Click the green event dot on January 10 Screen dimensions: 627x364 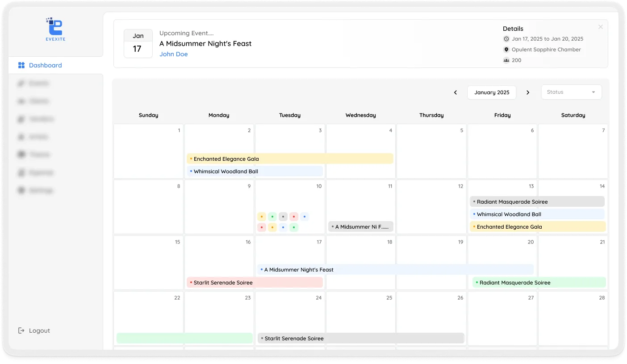coord(272,216)
